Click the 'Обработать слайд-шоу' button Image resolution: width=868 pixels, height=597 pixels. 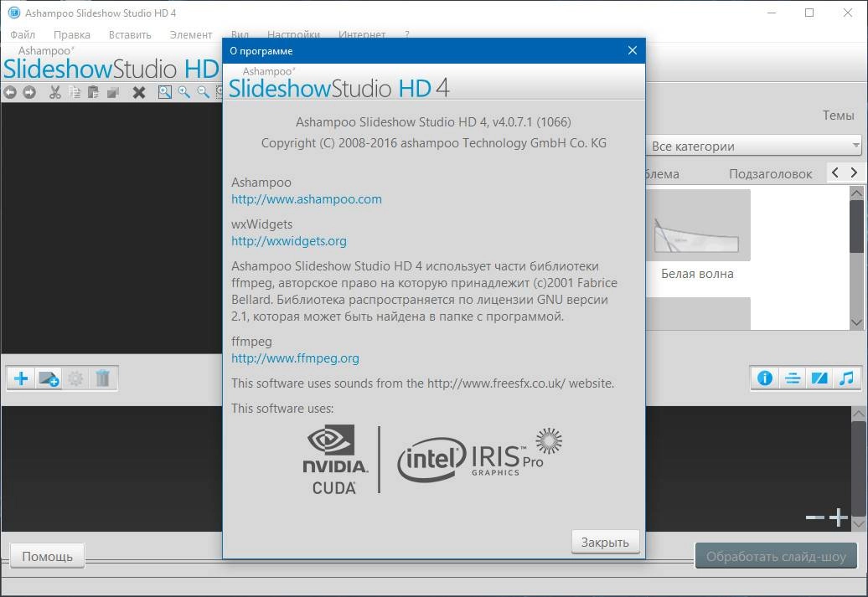776,557
